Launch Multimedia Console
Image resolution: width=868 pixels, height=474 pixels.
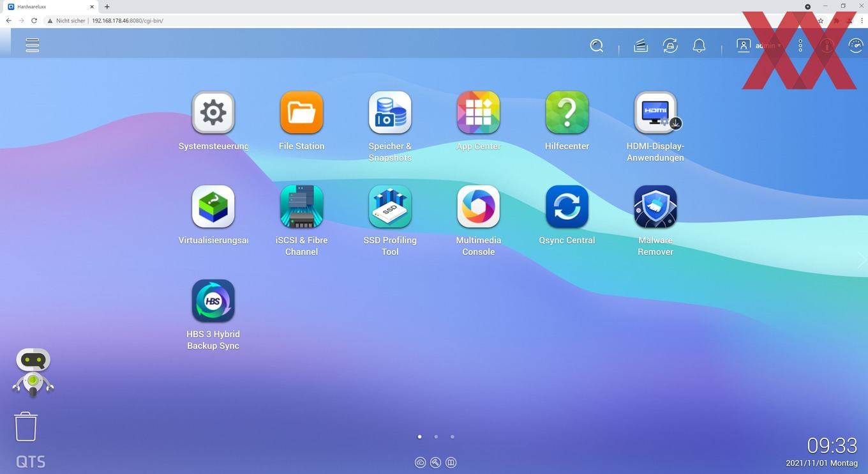click(x=478, y=207)
